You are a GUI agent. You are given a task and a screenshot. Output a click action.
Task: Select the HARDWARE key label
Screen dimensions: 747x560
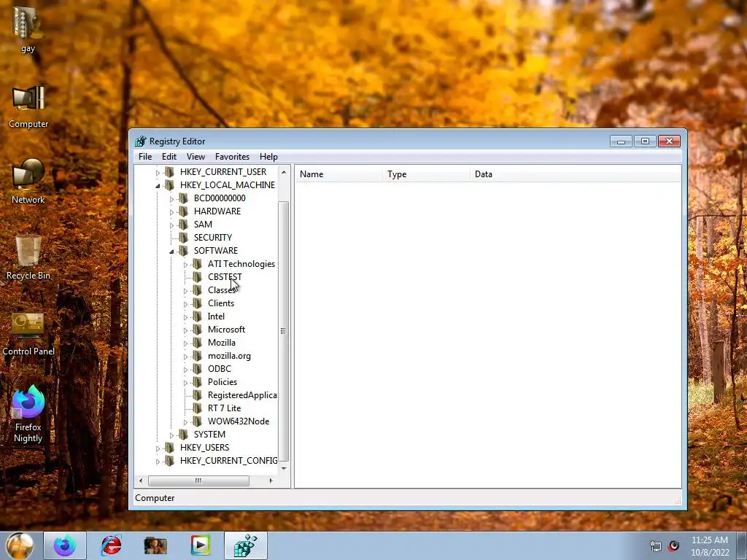coord(217,211)
